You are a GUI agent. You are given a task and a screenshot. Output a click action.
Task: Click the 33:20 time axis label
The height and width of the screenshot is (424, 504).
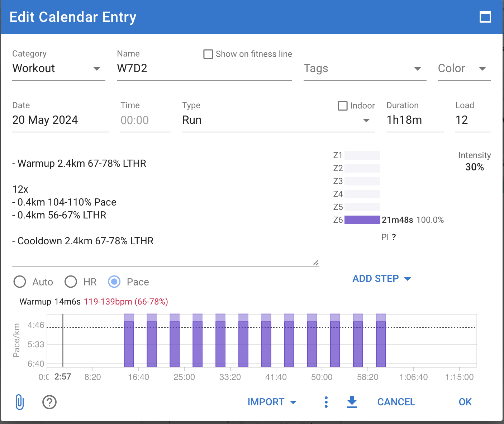pyautogui.click(x=230, y=377)
